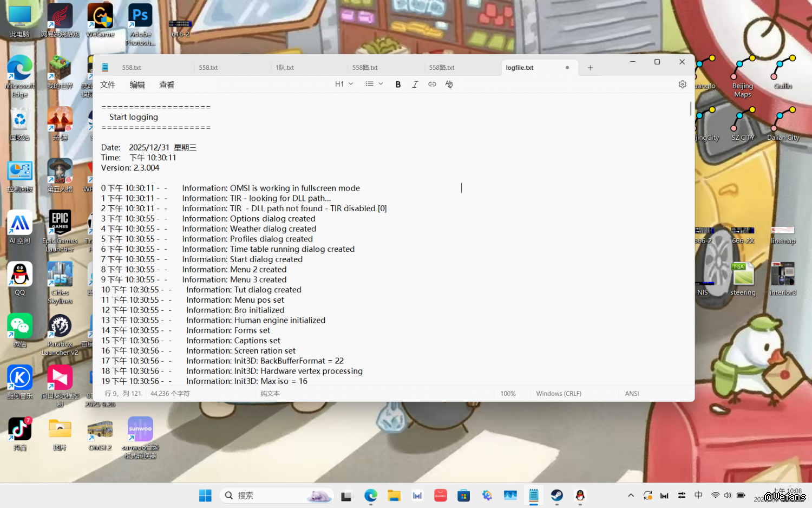Select the Cities Skylines desktop icon
The width and height of the screenshot is (812, 508).
click(x=60, y=283)
